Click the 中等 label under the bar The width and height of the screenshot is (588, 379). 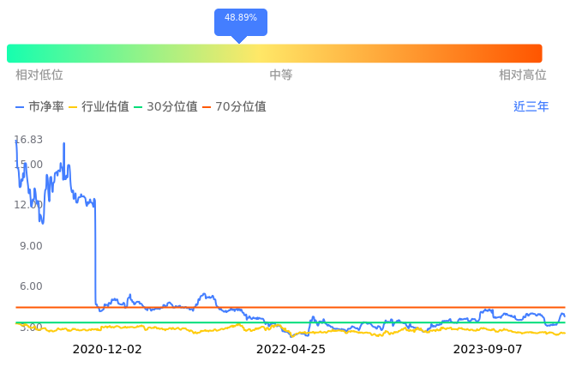coord(281,75)
